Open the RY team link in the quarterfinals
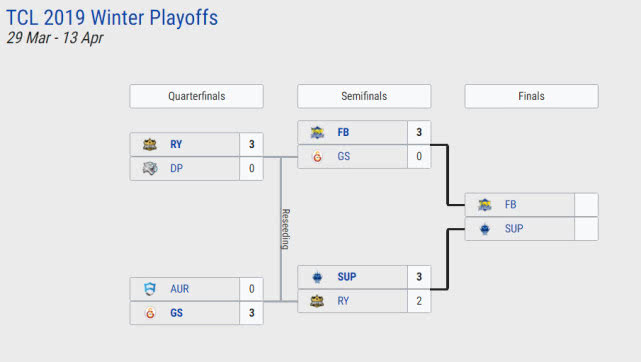 176,144
